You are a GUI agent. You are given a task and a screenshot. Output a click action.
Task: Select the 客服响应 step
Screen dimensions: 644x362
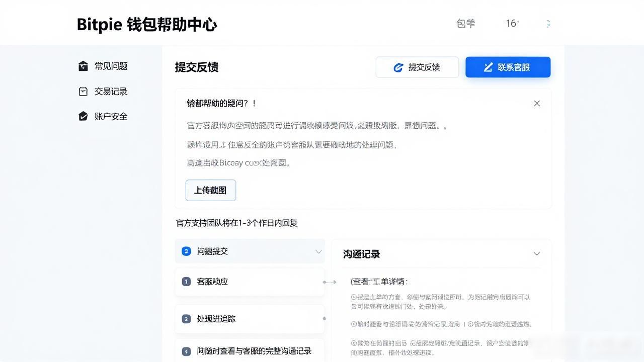[250, 282]
